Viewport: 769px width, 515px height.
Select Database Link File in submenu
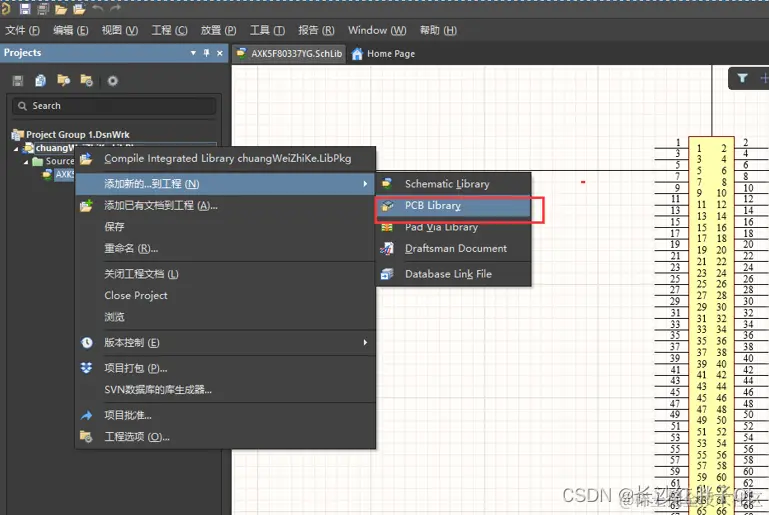454,274
